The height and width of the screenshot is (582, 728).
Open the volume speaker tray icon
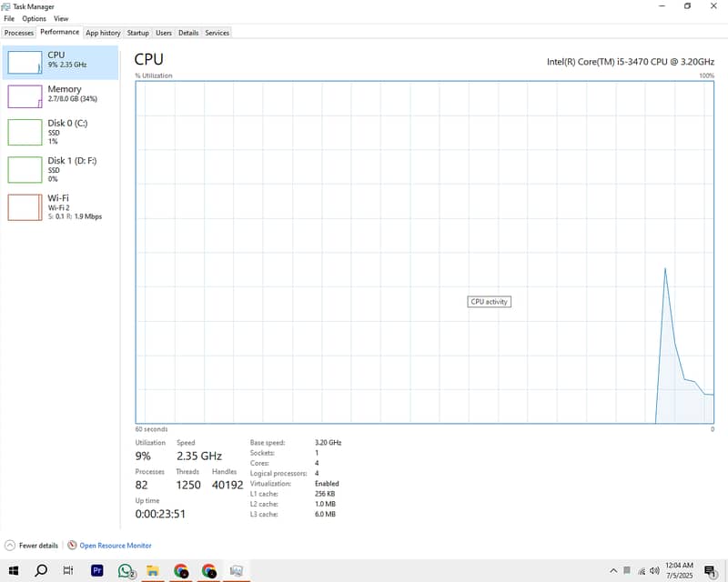654,570
